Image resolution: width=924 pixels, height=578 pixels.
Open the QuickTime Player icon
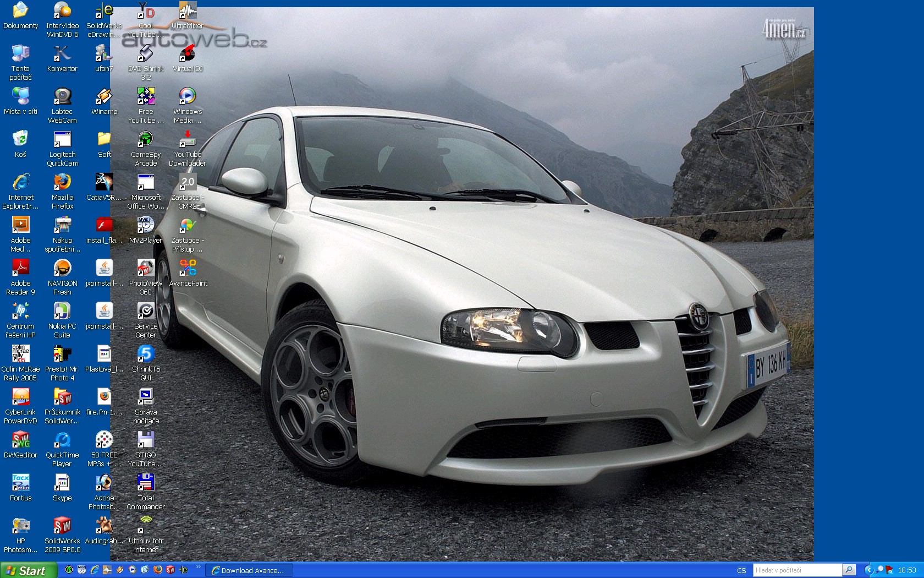62,440
